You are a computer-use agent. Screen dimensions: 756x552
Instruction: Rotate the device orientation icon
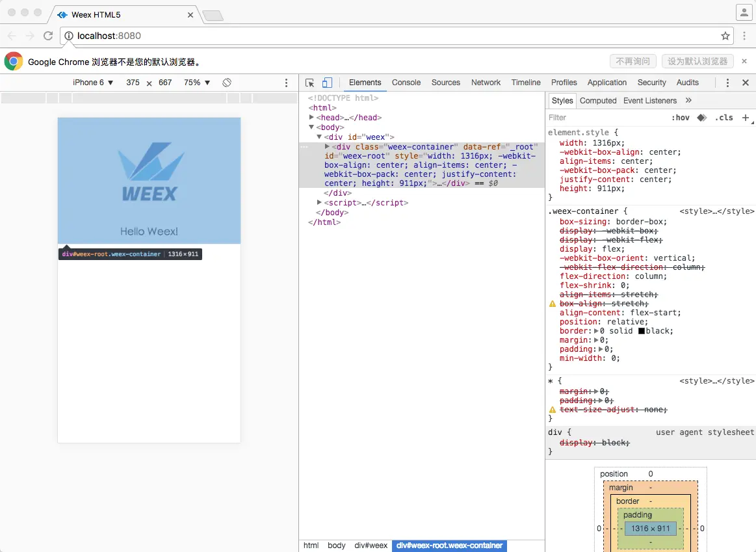(x=227, y=83)
